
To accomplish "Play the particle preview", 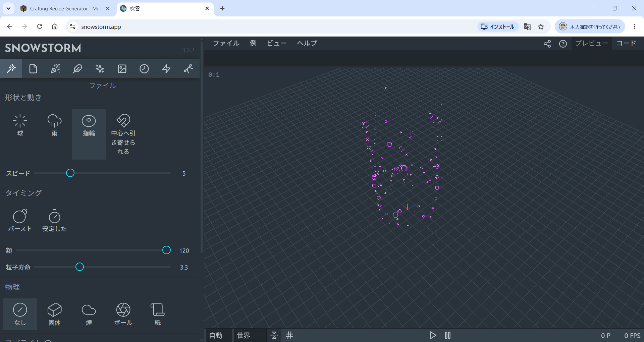I will tap(433, 335).
